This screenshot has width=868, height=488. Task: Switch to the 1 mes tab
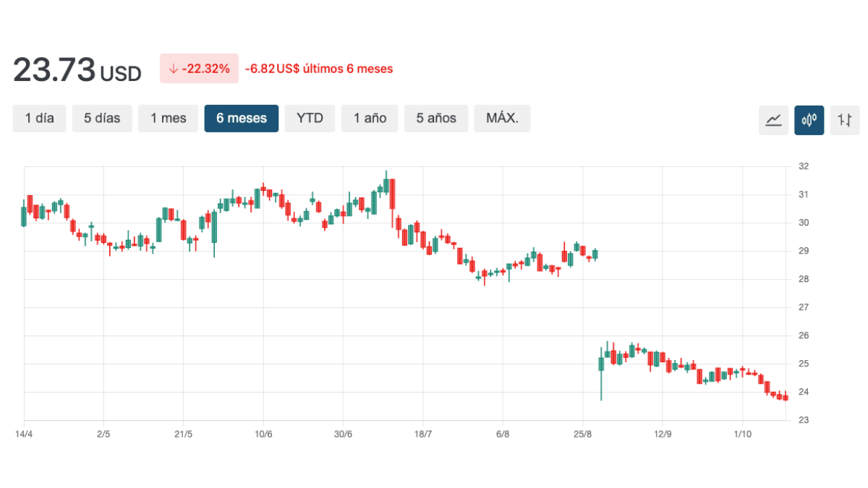[x=168, y=118]
